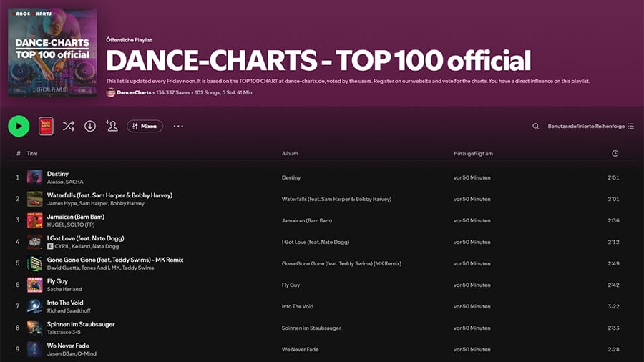Click the Dance-Charts profile avatar
Image resolution: width=644 pixels, height=362 pixels.
(x=110, y=93)
